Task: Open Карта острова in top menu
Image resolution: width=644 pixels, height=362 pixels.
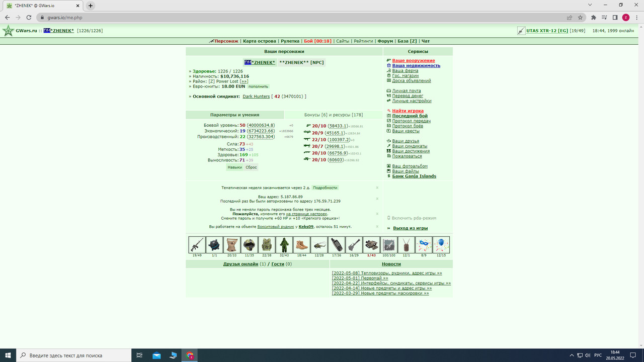Action: [x=260, y=41]
